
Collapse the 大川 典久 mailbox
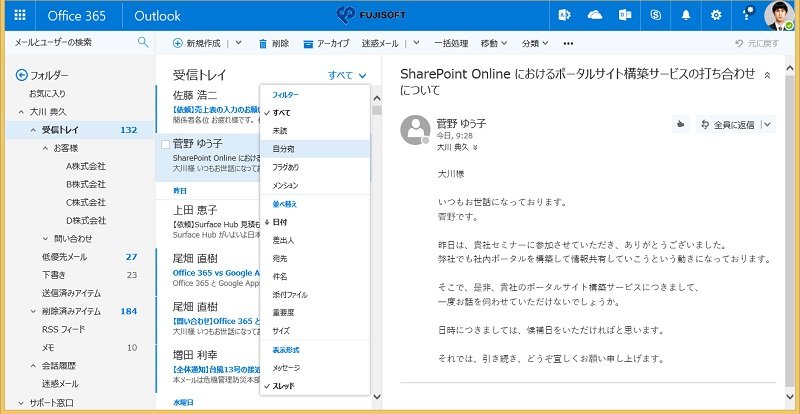[21, 112]
